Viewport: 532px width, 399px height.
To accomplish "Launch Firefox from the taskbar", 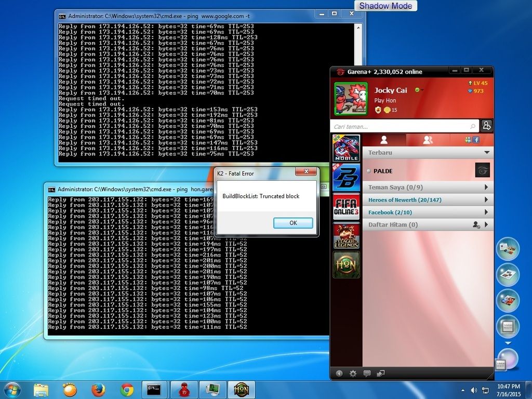I will 98,390.
